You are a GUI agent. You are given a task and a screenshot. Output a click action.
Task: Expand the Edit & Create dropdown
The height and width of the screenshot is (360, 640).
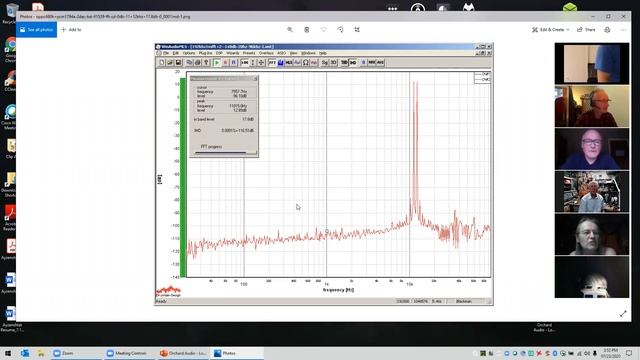pos(551,30)
